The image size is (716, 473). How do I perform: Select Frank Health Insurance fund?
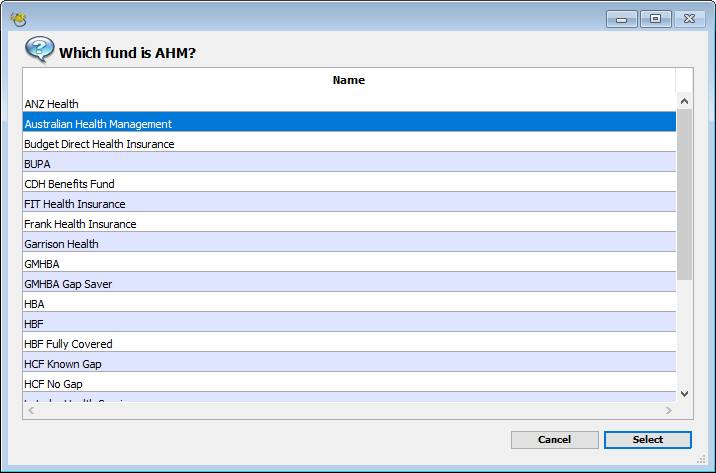[x=80, y=224]
